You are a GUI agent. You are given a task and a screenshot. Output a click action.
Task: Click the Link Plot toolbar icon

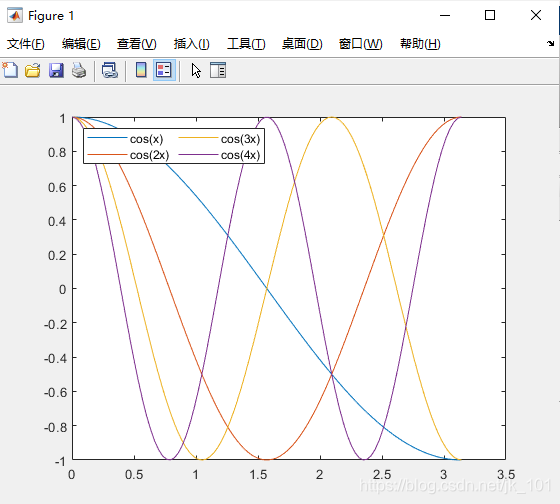(x=110, y=70)
